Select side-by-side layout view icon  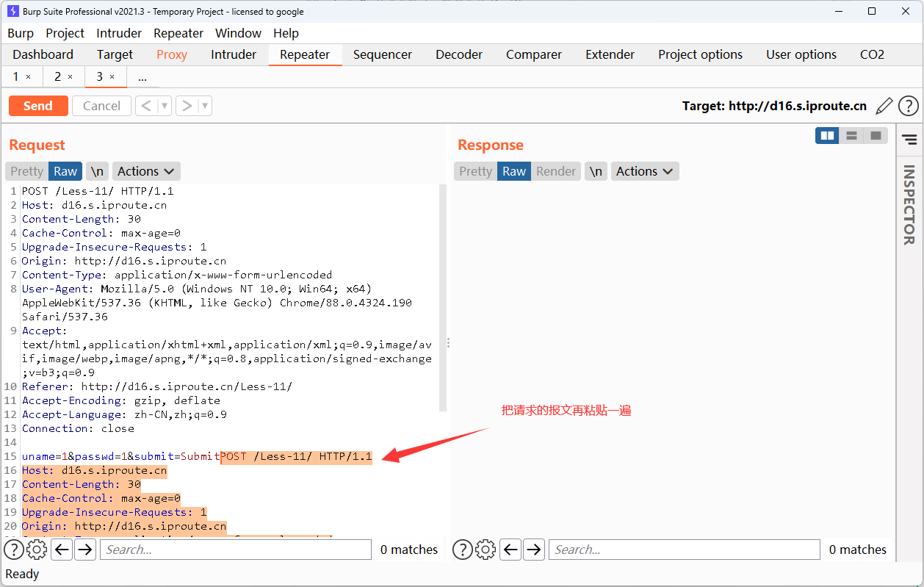point(827,135)
